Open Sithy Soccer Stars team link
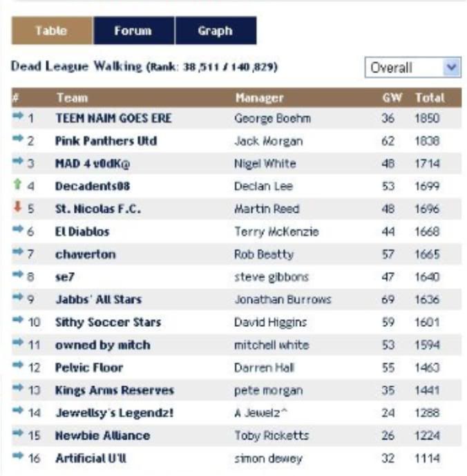Viewport: 467px width, 476px height. (108, 322)
